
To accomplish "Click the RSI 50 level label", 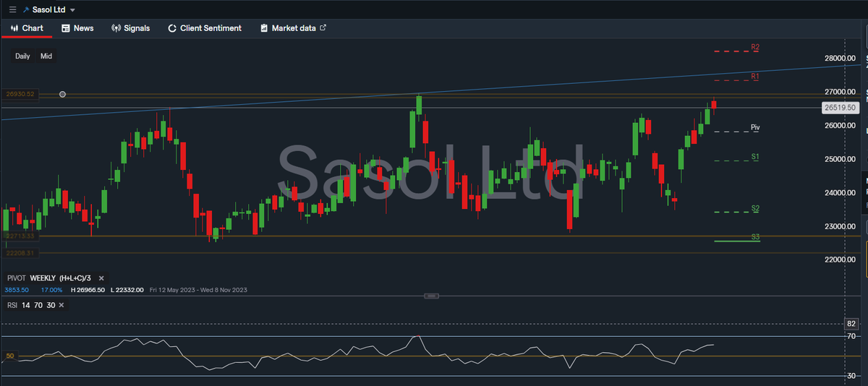I will coord(10,356).
